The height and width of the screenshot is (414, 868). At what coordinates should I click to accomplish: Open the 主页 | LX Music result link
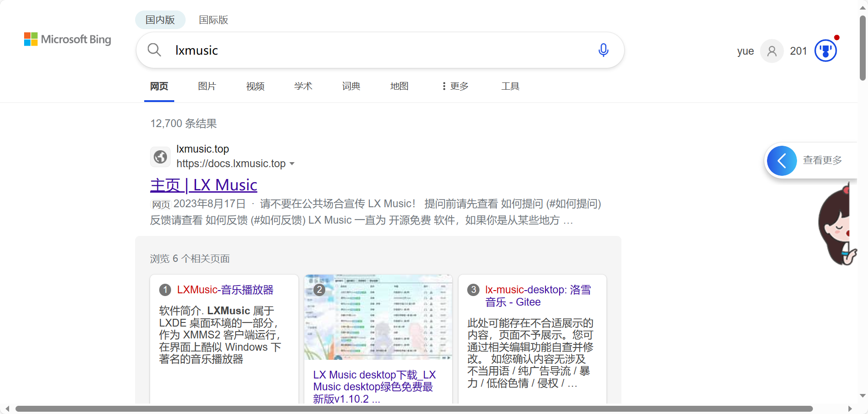[203, 185]
